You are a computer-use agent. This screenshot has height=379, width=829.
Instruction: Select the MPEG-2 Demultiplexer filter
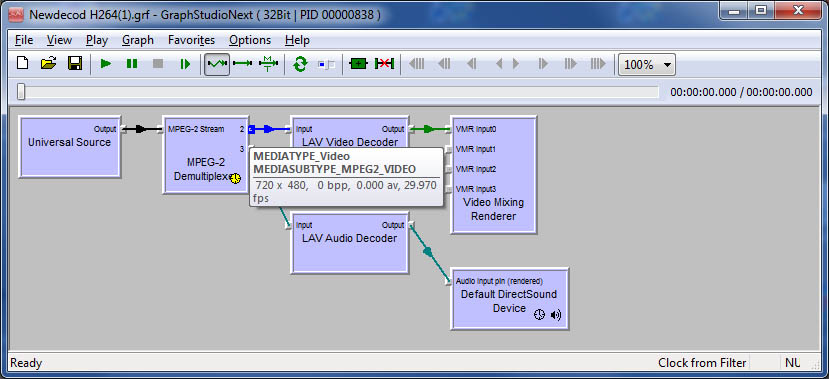click(x=205, y=155)
